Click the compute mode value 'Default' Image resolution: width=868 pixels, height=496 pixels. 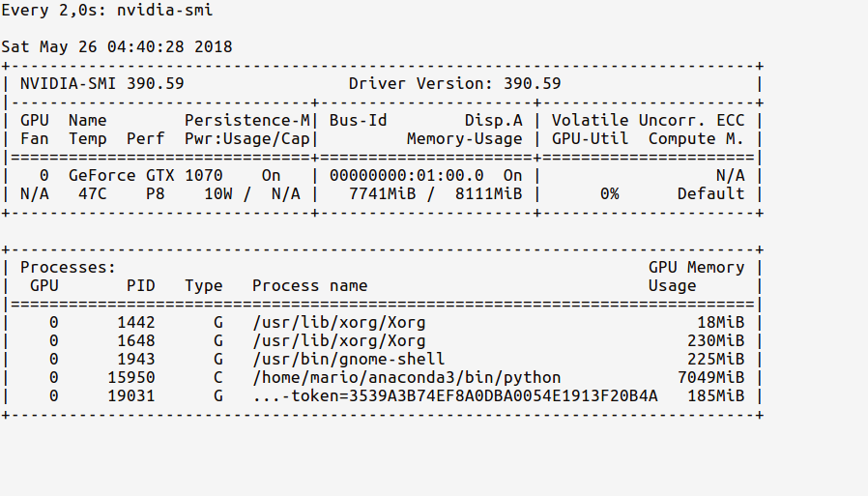[710, 193]
